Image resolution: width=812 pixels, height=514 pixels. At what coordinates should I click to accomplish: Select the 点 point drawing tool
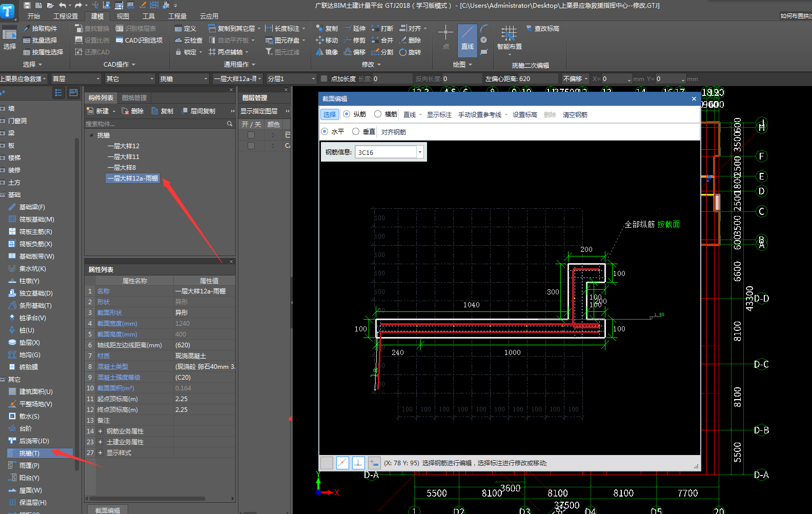pos(445,38)
